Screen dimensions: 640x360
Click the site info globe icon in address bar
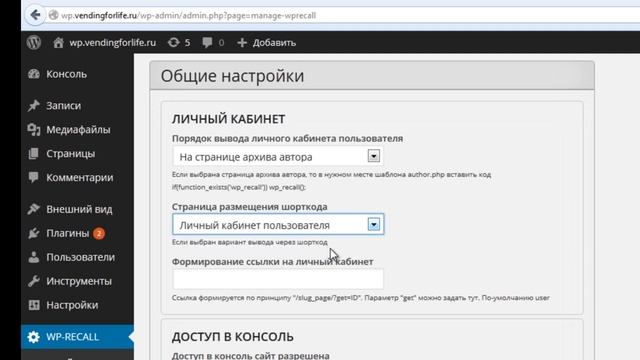coord(53,16)
